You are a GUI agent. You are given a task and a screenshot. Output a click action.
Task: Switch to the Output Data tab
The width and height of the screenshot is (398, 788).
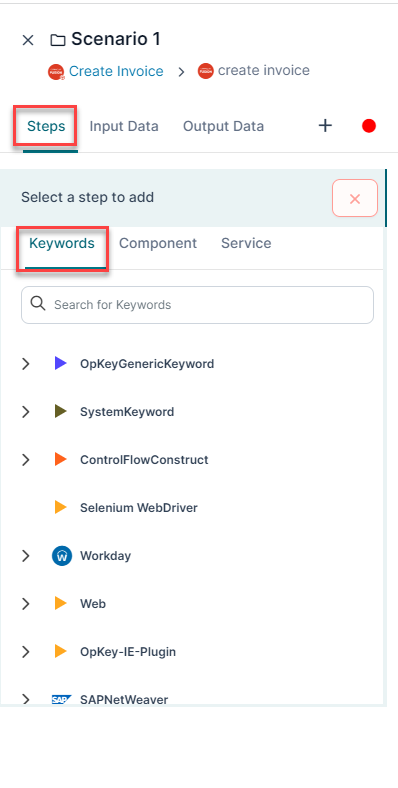[x=223, y=126]
